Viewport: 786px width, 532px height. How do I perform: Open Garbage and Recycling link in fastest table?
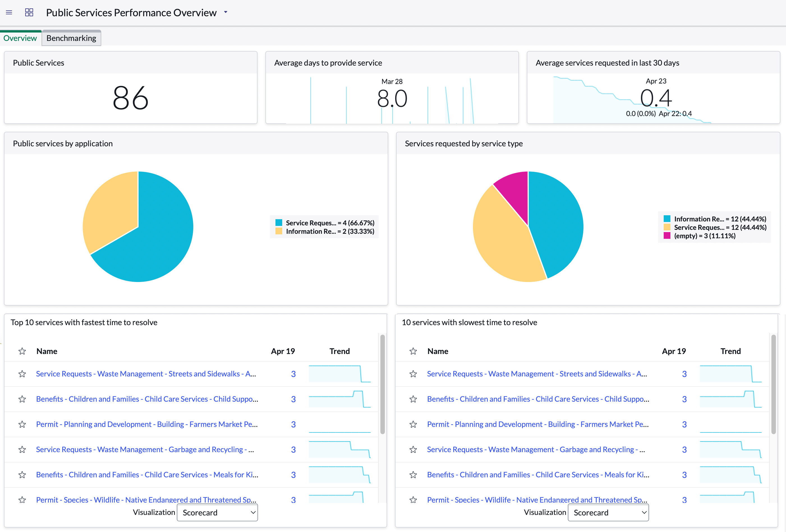click(145, 450)
